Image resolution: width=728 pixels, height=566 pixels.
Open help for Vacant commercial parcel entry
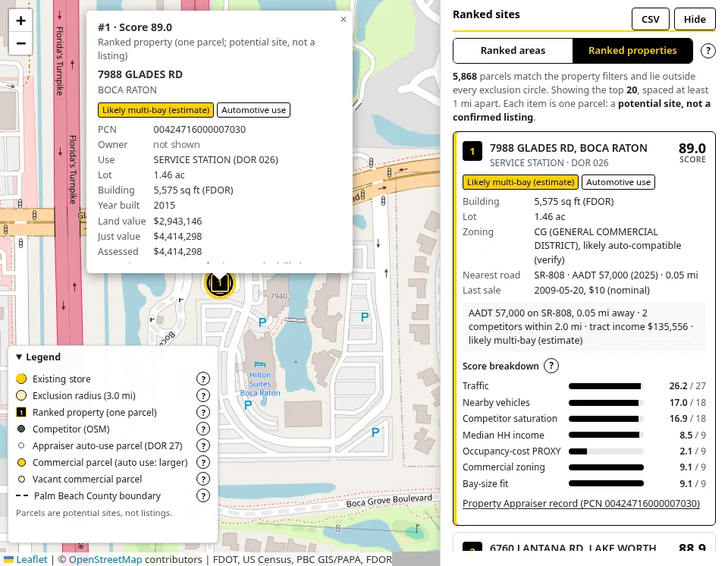coord(203,479)
